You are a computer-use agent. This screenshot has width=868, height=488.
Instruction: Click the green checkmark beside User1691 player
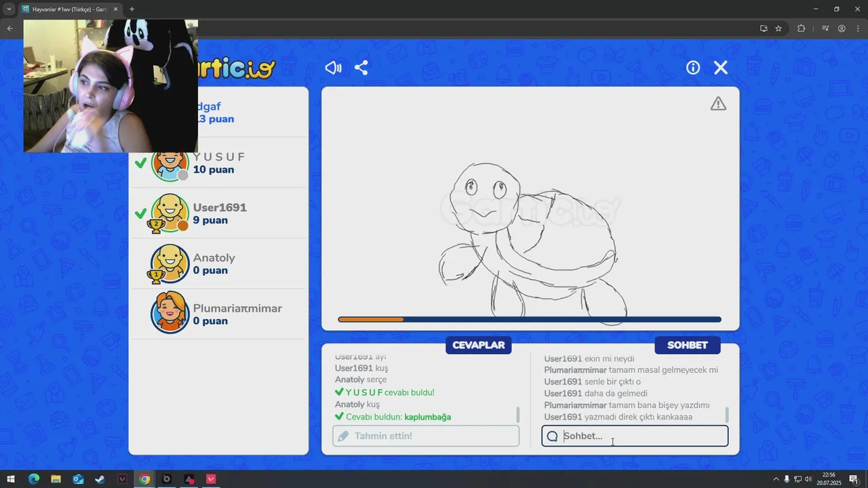click(140, 213)
